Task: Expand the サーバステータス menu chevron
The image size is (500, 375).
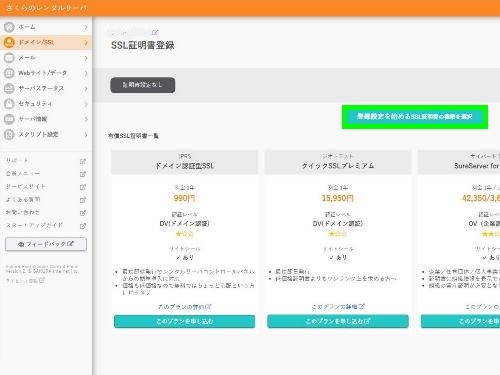Action: [x=86, y=89]
